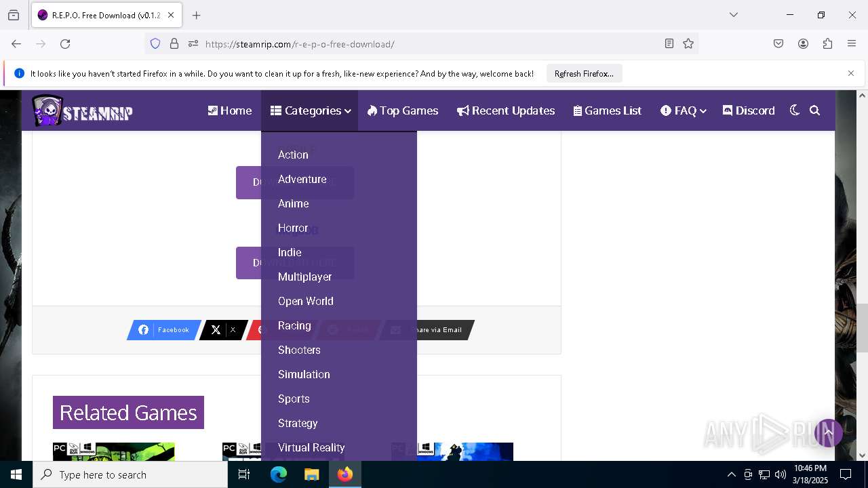
Task: Launch Microsoft Edge from the taskbar
Action: click(x=279, y=474)
